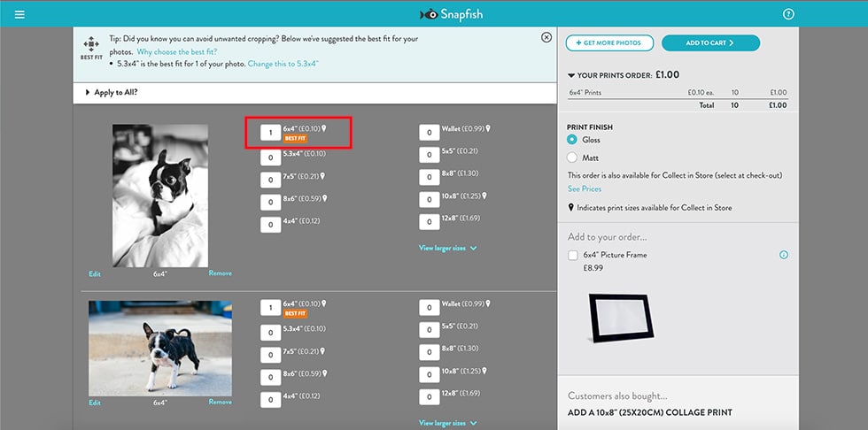
Task: Click the 8x8" quantity field for first photo
Action: coord(429,173)
